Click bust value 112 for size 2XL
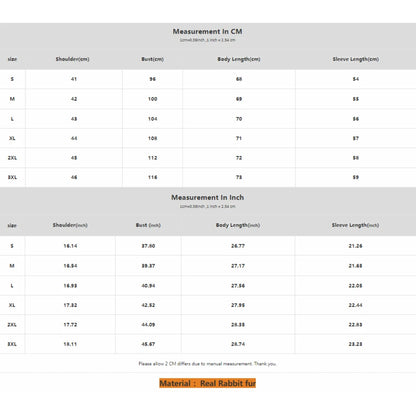This screenshot has height=416, width=416. (152, 158)
